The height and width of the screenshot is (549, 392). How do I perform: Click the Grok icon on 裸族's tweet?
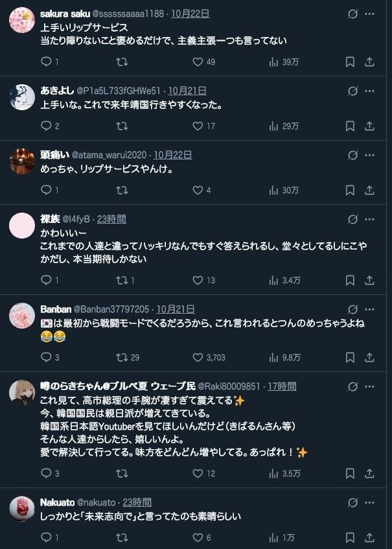pos(353,219)
